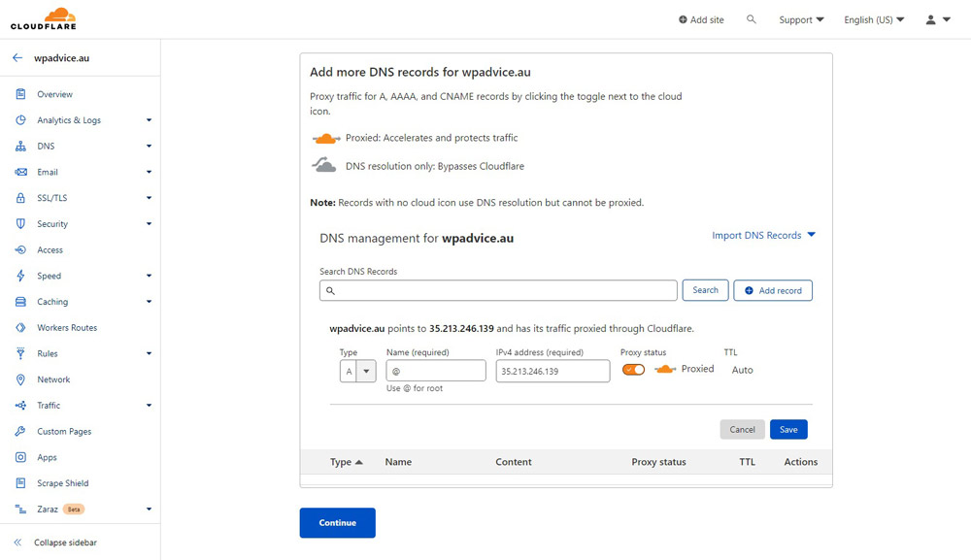The image size is (971, 560).
Task: Select the Speed lightning icon
Action: (20, 276)
